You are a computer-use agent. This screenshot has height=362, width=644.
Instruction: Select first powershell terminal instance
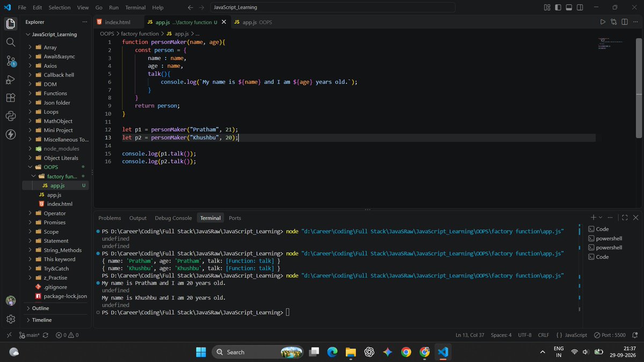tap(609, 238)
